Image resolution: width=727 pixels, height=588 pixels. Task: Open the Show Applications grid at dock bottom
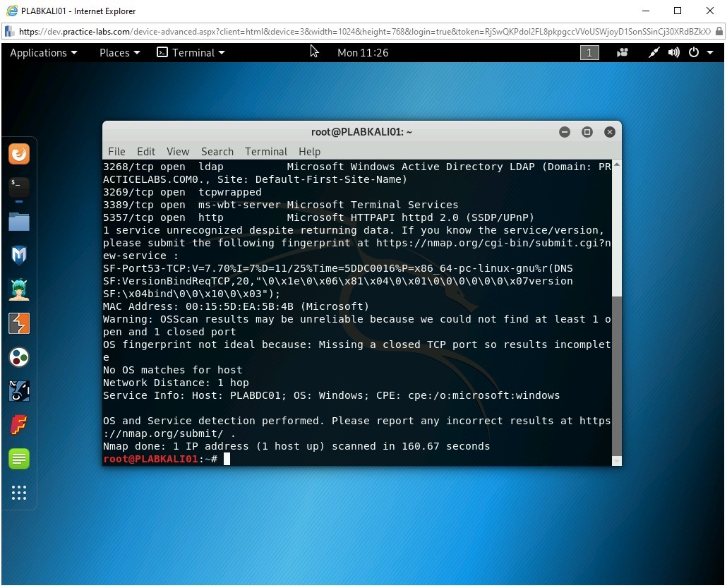(x=19, y=493)
